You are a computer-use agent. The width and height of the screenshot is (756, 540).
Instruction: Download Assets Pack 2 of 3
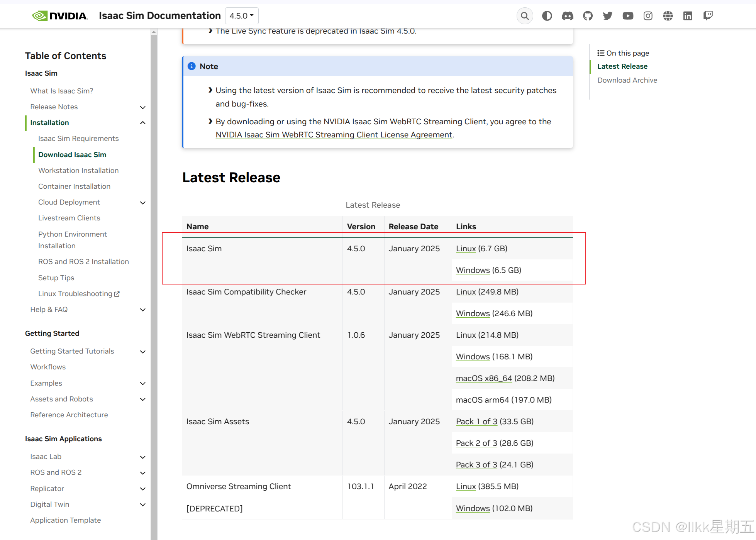(x=476, y=443)
